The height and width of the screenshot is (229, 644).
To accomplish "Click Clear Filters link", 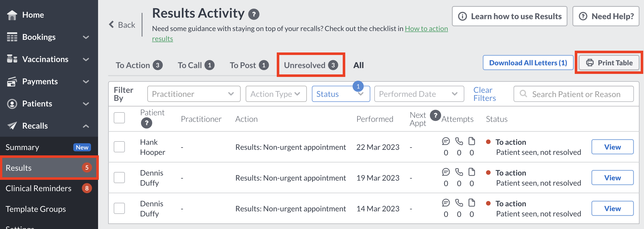I will pos(485,94).
